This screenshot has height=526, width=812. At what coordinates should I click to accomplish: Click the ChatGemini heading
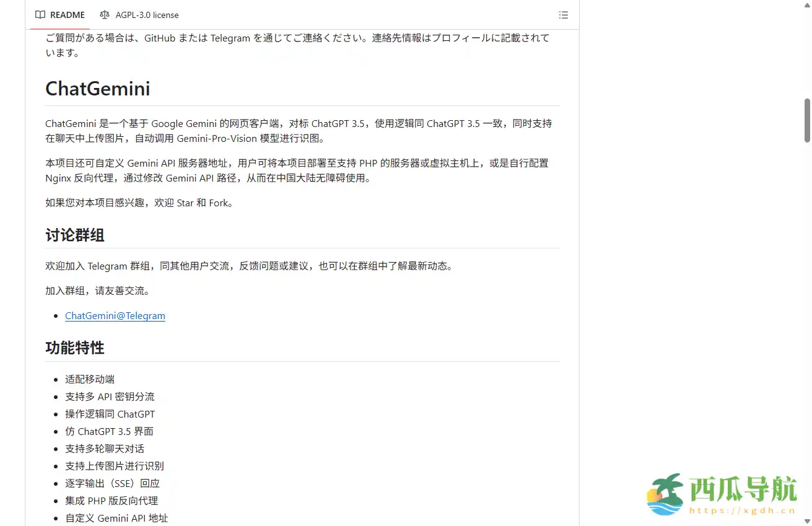pyautogui.click(x=97, y=89)
